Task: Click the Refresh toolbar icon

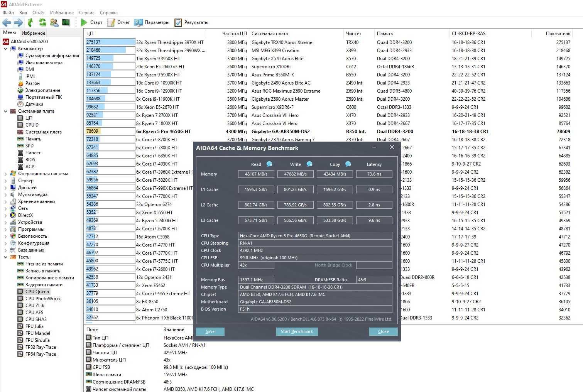Action: tap(42, 22)
